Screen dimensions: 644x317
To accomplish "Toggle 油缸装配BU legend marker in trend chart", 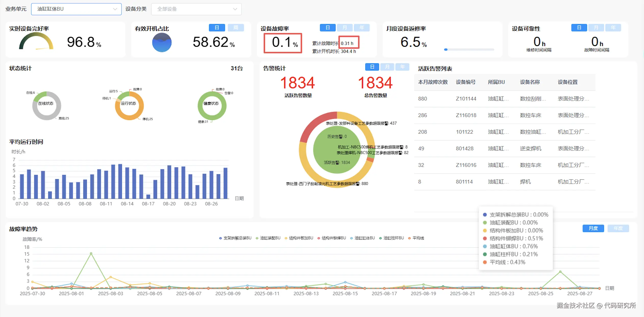I will (x=257, y=238).
